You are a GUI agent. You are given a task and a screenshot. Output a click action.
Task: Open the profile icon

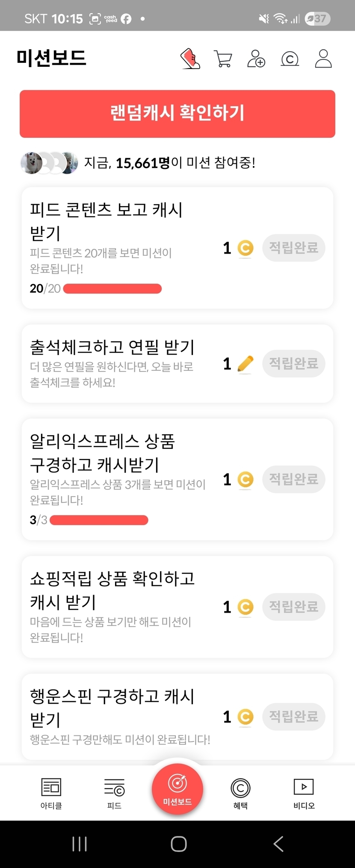click(323, 59)
